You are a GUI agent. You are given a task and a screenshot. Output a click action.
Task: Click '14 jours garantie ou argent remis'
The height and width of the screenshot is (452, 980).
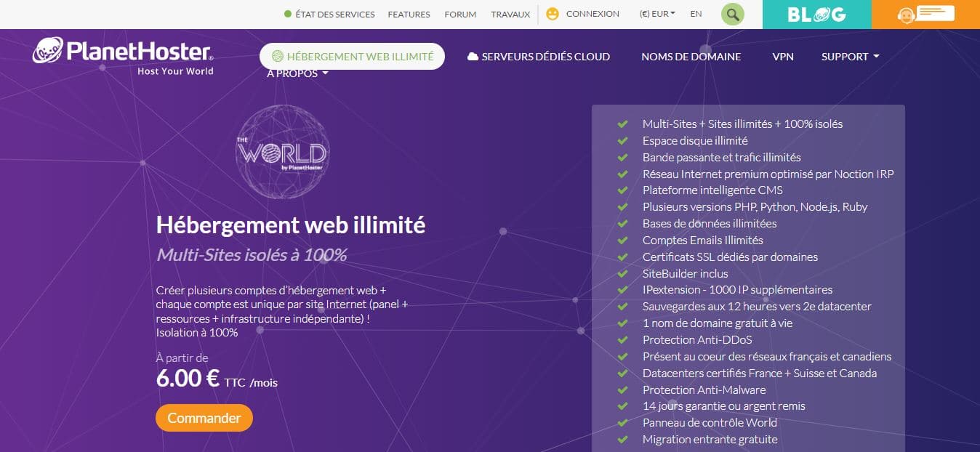pos(724,406)
